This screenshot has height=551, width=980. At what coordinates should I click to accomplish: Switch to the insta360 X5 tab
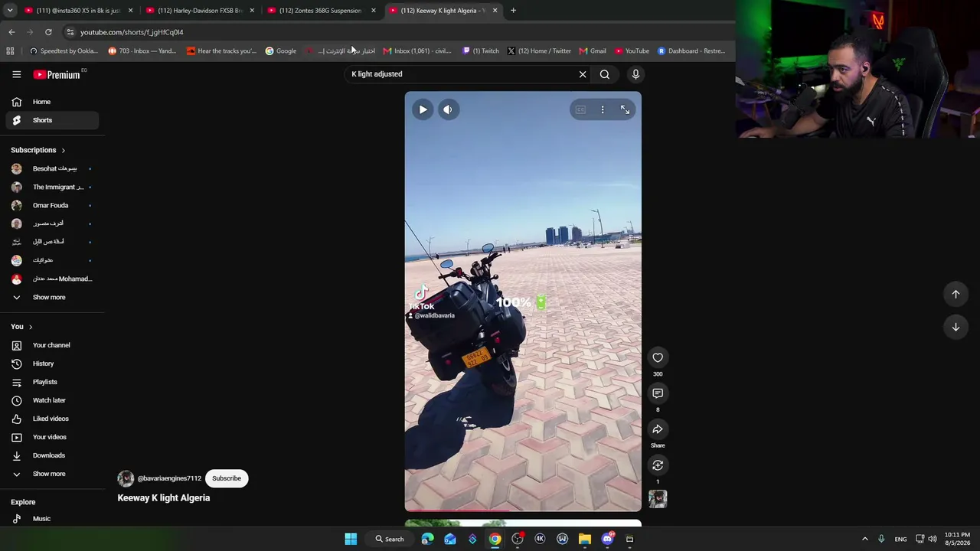(x=77, y=11)
